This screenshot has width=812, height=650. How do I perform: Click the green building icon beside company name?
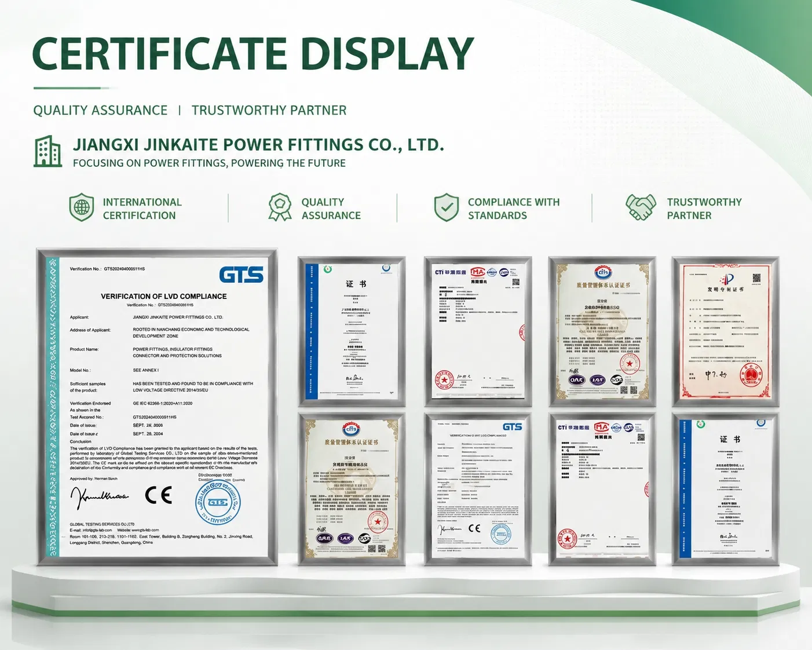48,151
